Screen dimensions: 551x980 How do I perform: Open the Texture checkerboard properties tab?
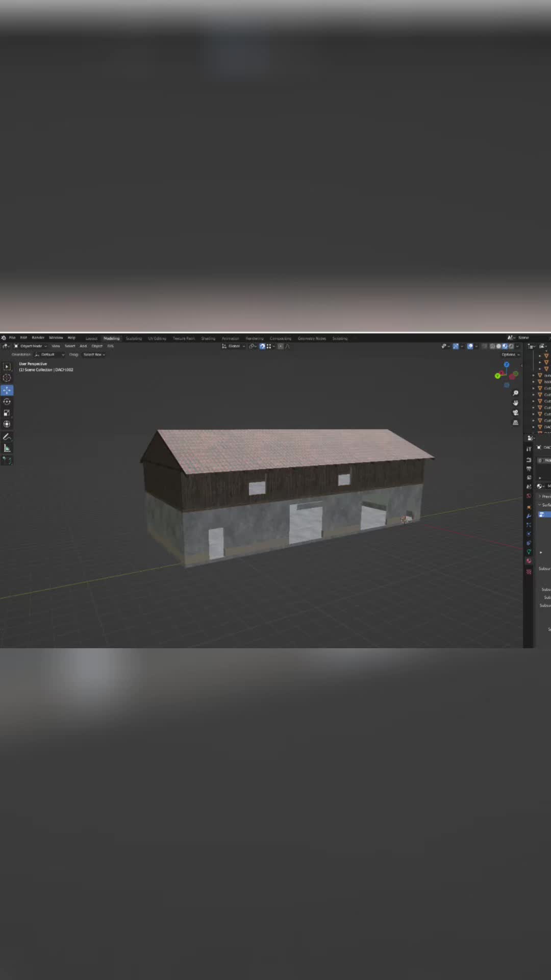coord(529,572)
